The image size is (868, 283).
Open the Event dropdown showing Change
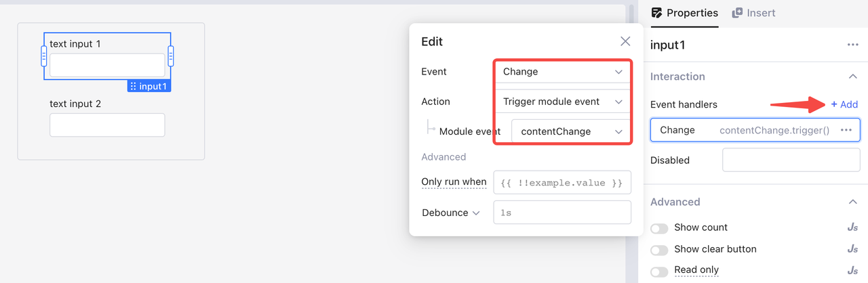click(562, 72)
